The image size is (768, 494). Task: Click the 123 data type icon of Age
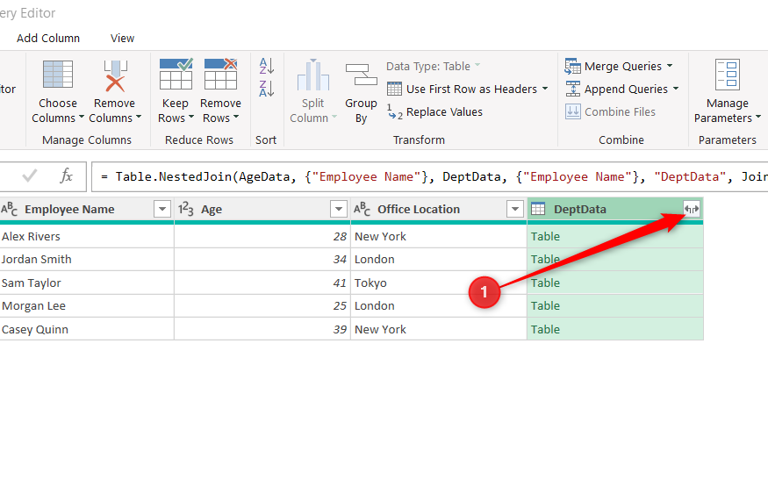(x=186, y=209)
